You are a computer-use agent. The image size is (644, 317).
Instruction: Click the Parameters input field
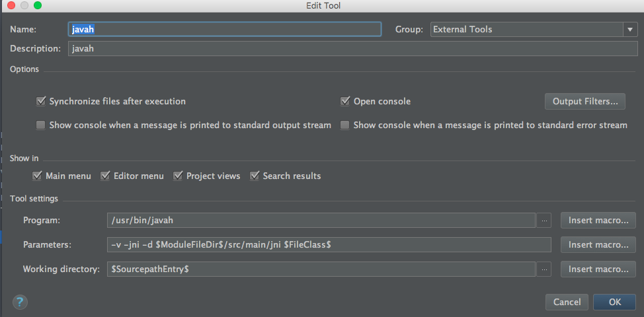[x=328, y=245]
